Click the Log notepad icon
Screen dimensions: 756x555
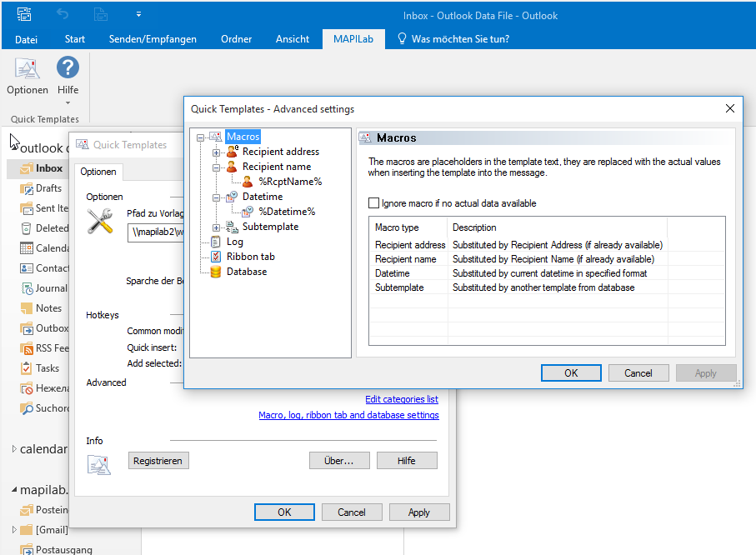[216, 242]
